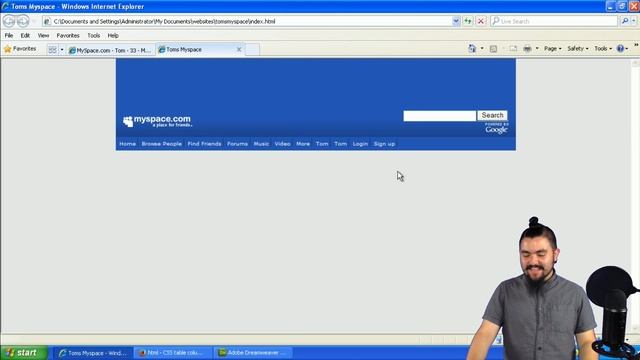Click the Read Mail icon

tap(513, 49)
